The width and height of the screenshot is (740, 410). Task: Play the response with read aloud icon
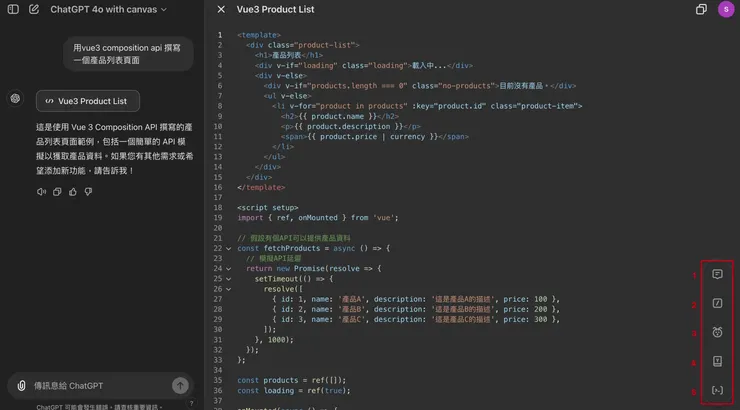(x=42, y=192)
